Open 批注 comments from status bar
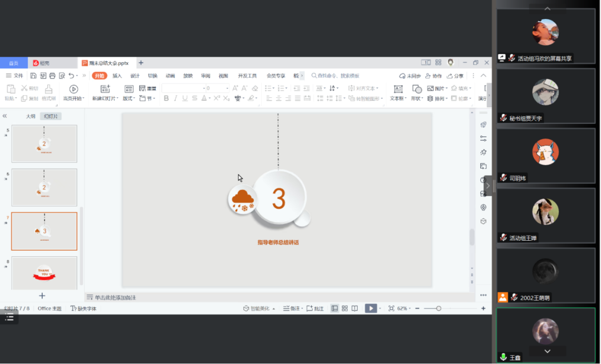 pos(315,308)
